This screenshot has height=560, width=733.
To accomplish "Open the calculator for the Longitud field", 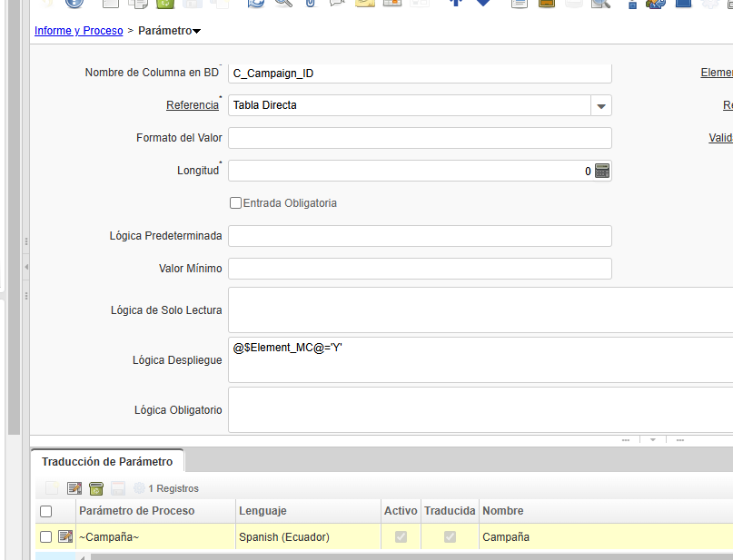I will coord(601,171).
